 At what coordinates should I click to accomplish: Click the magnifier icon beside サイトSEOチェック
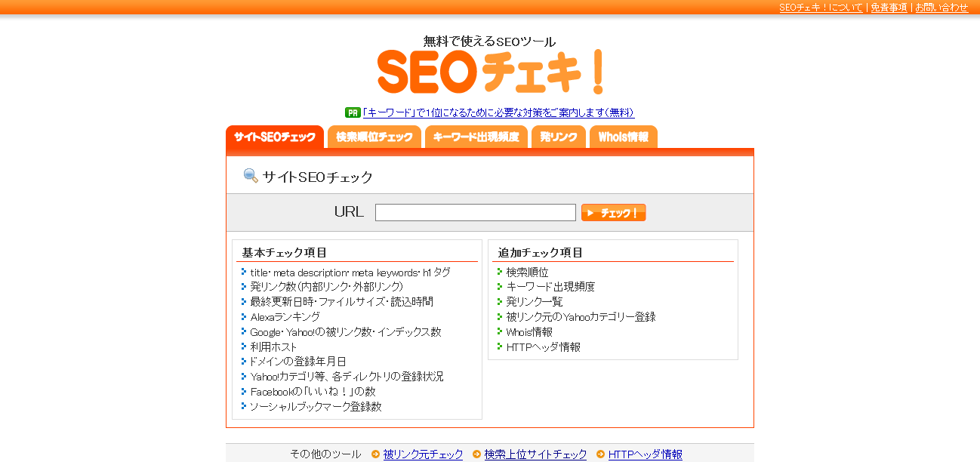[x=251, y=176]
